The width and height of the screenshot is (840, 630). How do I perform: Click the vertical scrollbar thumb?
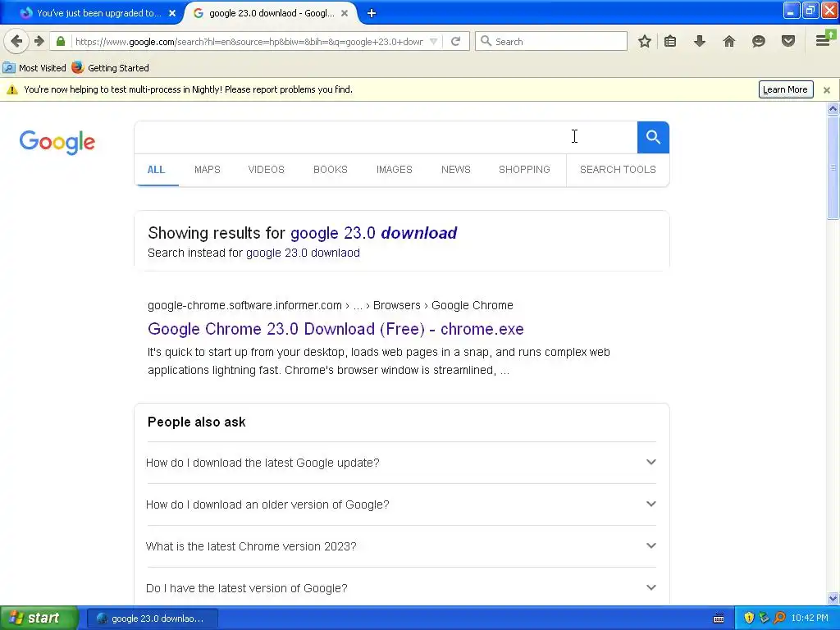(833, 167)
